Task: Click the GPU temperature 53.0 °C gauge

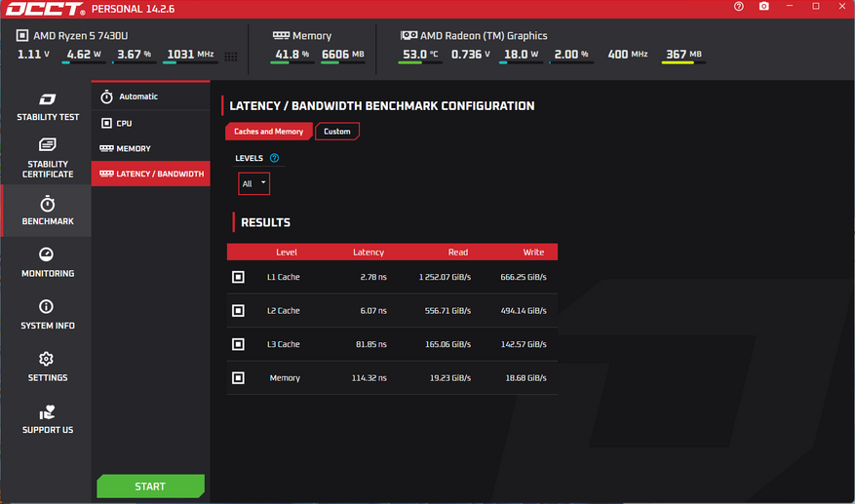Action: click(x=420, y=56)
